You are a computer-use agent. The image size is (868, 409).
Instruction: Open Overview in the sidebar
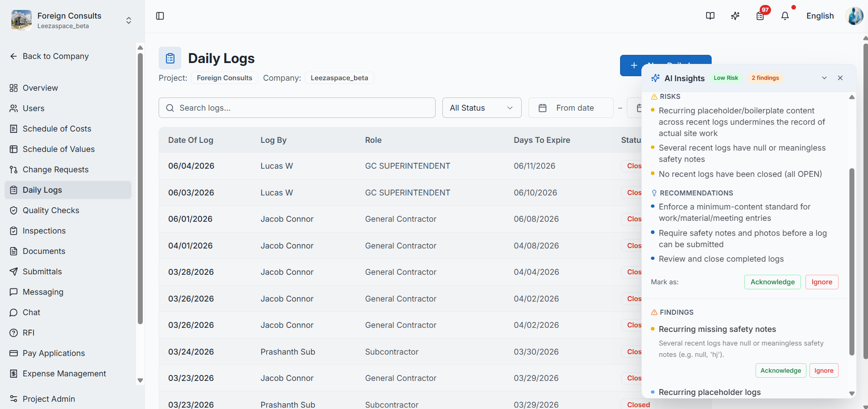point(68,88)
